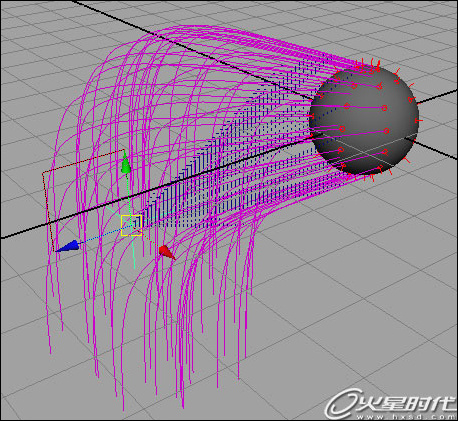Select the gray sphere object
The image size is (458, 421).
click(364, 121)
